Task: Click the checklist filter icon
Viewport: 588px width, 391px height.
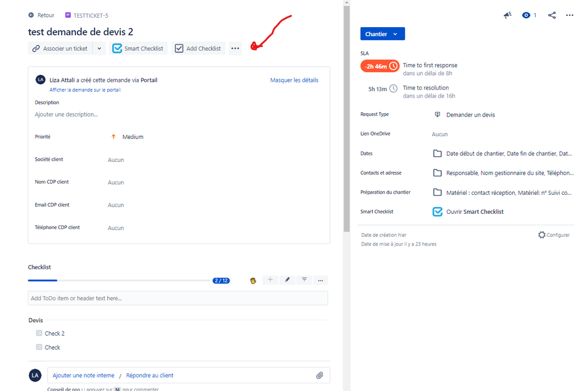Action: click(x=304, y=280)
